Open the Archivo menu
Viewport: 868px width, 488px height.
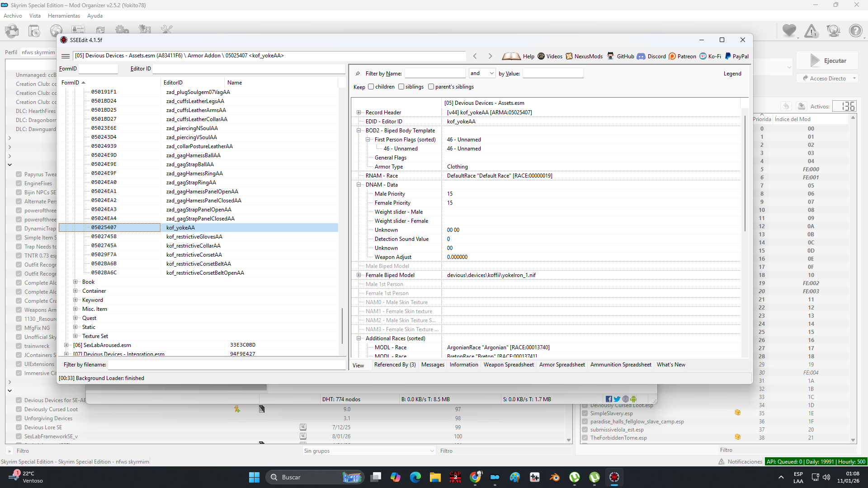(x=13, y=16)
